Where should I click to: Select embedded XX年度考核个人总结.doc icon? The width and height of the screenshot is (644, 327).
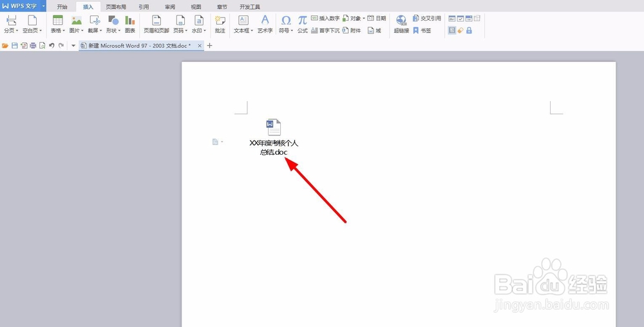274,127
